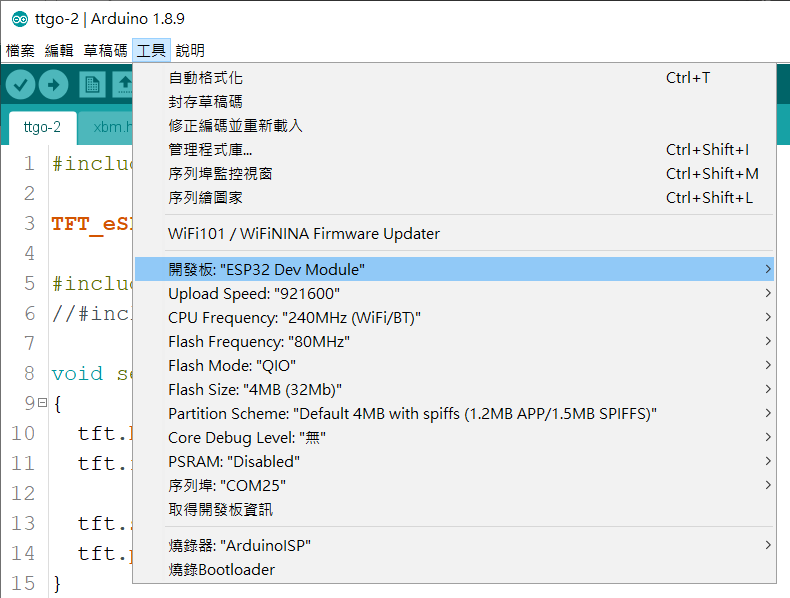This screenshot has width=790, height=598.
Task: Select 封存草稿碼 menu entry
Action: click(x=454, y=102)
